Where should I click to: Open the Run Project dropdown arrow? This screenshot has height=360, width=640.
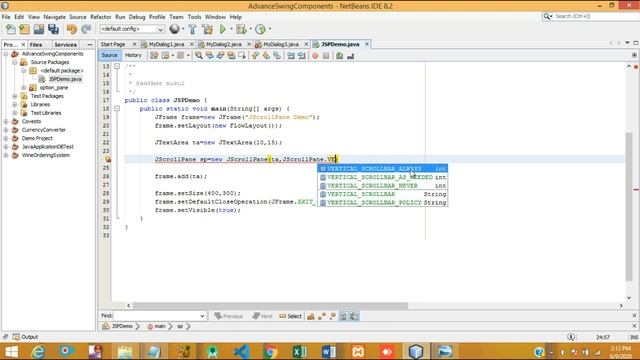point(231,29)
